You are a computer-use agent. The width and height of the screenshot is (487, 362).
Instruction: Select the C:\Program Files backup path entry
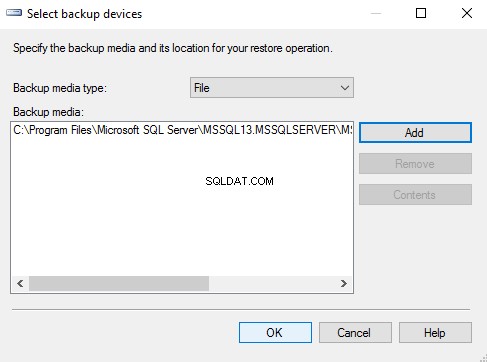[x=182, y=130]
